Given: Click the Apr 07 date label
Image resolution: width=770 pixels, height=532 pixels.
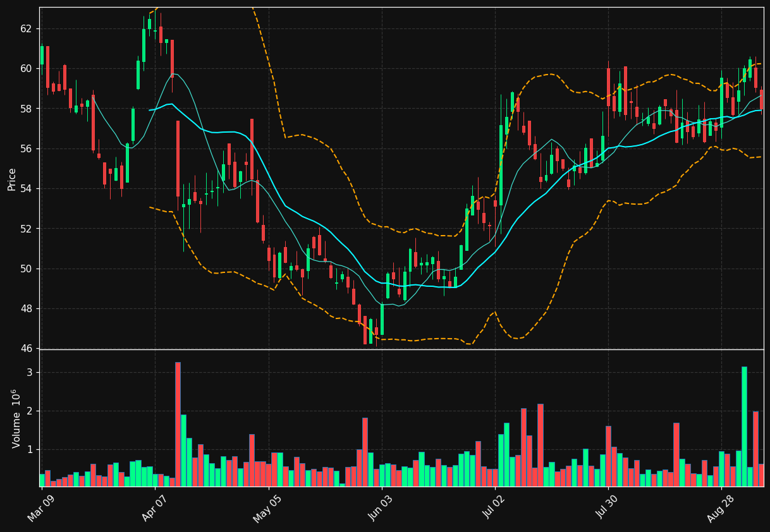Looking at the screenshot, I should (x=154, y=509).
